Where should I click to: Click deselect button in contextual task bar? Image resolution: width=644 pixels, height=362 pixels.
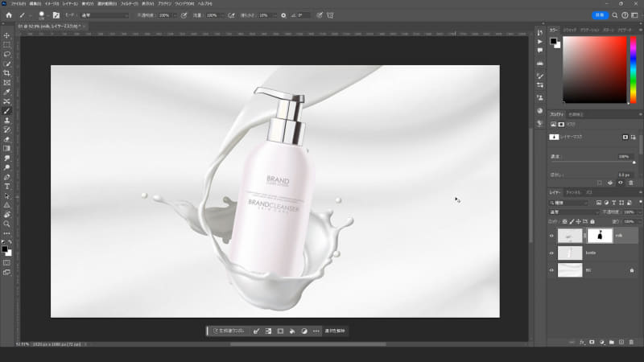click(335, 331)
